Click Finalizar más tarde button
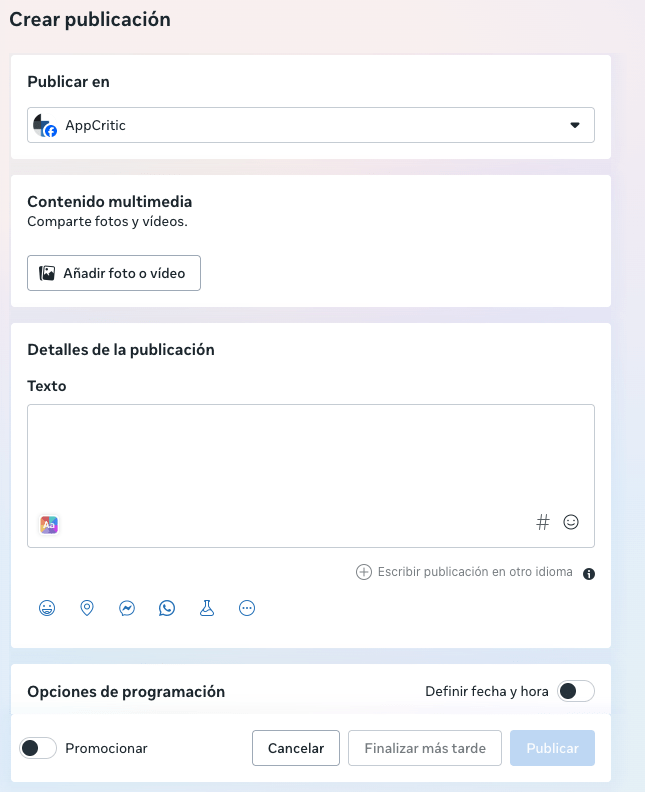645x792 pixels. coord(425,748)
